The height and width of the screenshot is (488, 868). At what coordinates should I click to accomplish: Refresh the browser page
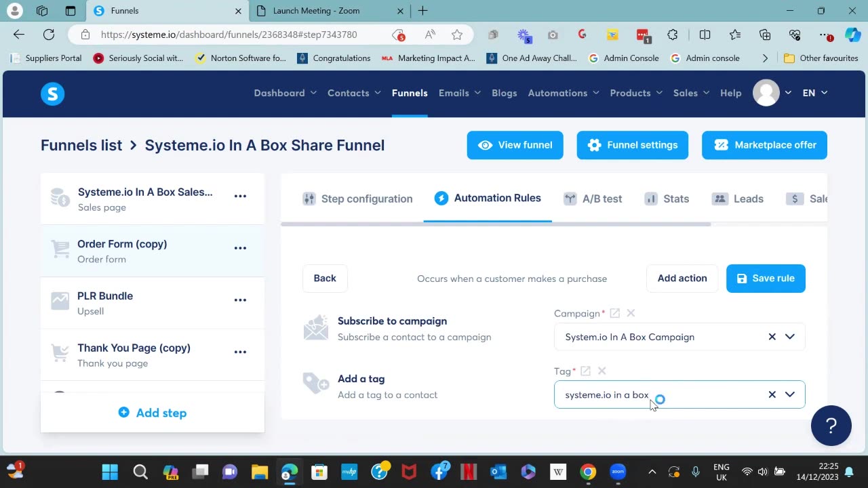pyautogui.click(x=49, y=35)
